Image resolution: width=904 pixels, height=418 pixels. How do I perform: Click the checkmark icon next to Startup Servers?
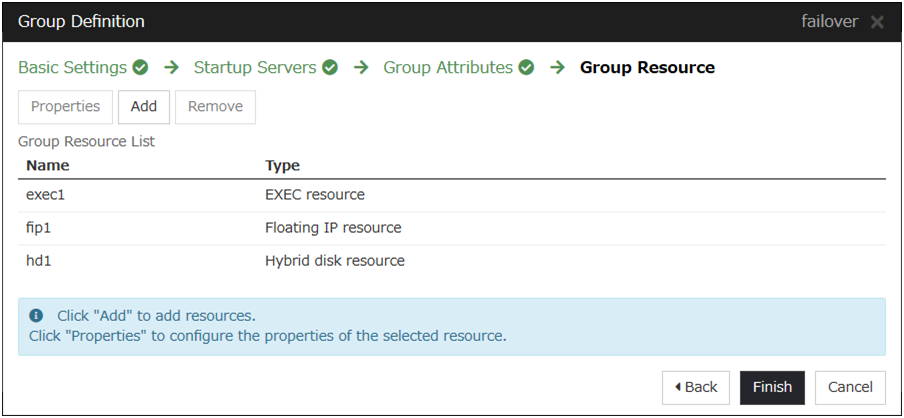point(329,68)
